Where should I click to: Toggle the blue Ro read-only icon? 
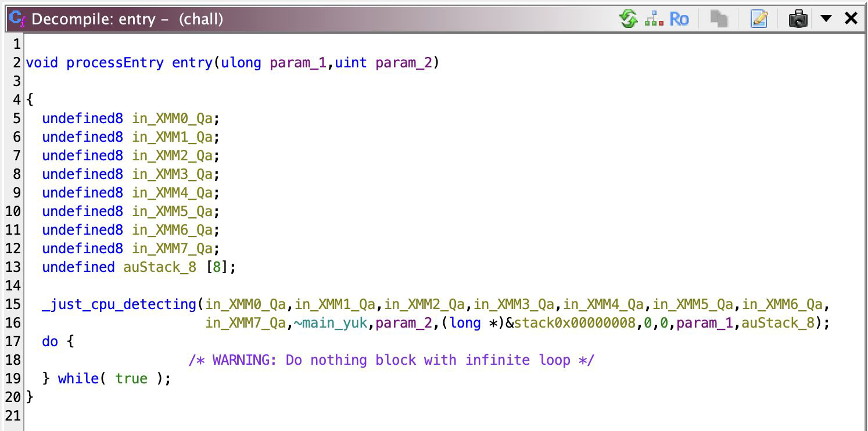tap(679, 19)
